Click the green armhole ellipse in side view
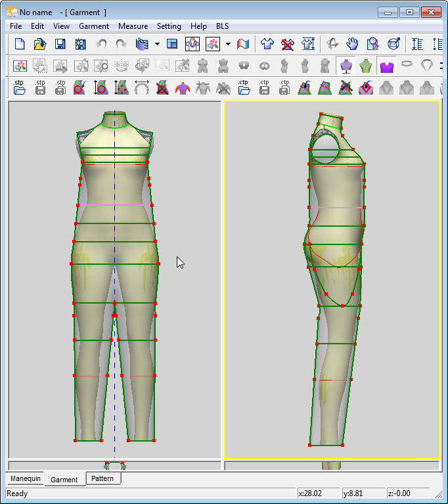This screenshot has height=504, width=448. coord(326,149)
